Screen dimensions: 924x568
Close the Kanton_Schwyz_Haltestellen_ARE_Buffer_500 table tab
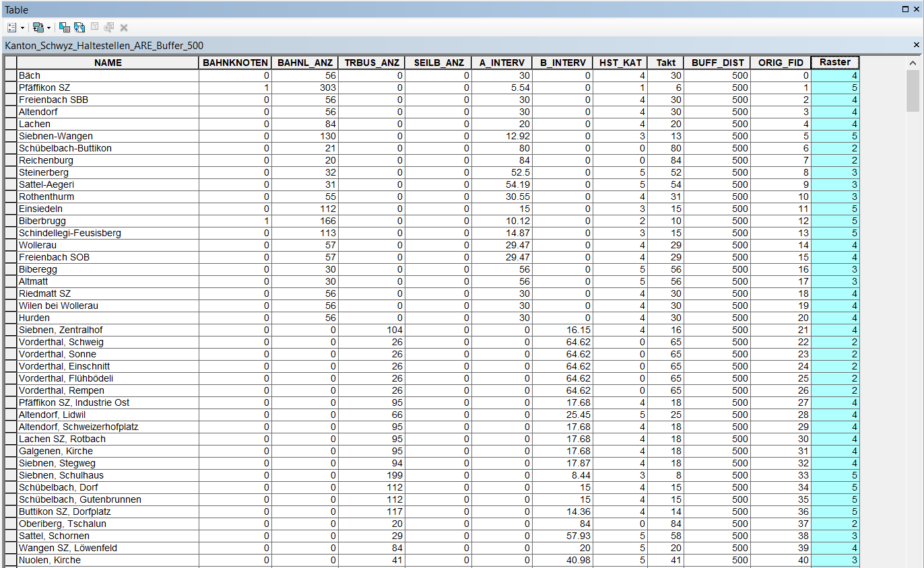point(916,45)
